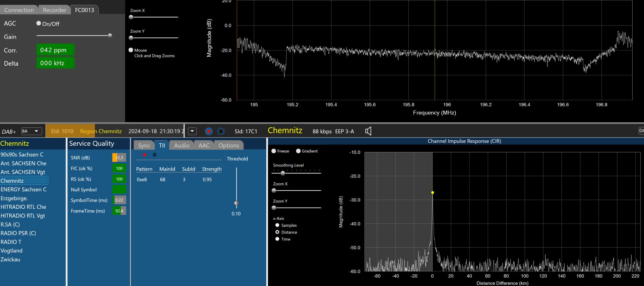Choose the ENERGY Sachsen C station
The image size is (644, 286).
(23, 189)
